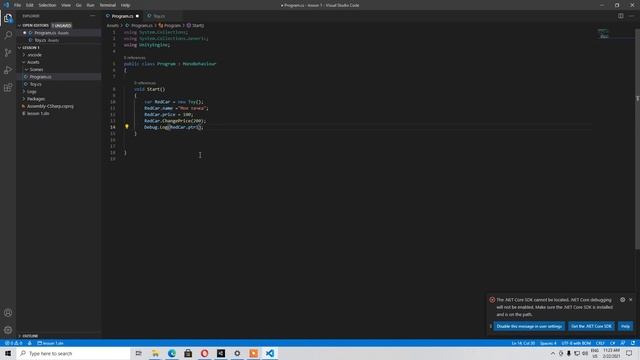Image resolution: width=640 pixels, height=360 pixels.
Task: Open the Windows Start menu
Action: 8,353
